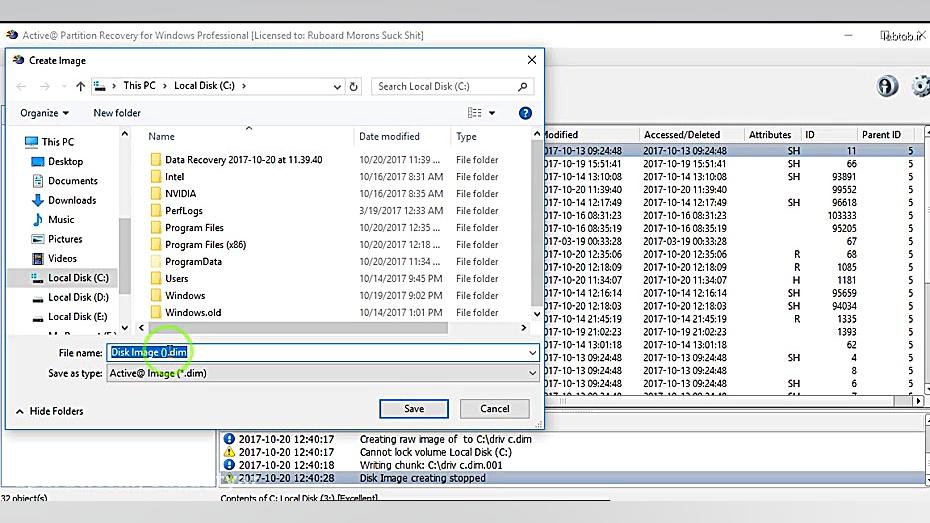Click the main table horizontal scrollbar right arrow
The image size is (930, 523).
point(918,401)
